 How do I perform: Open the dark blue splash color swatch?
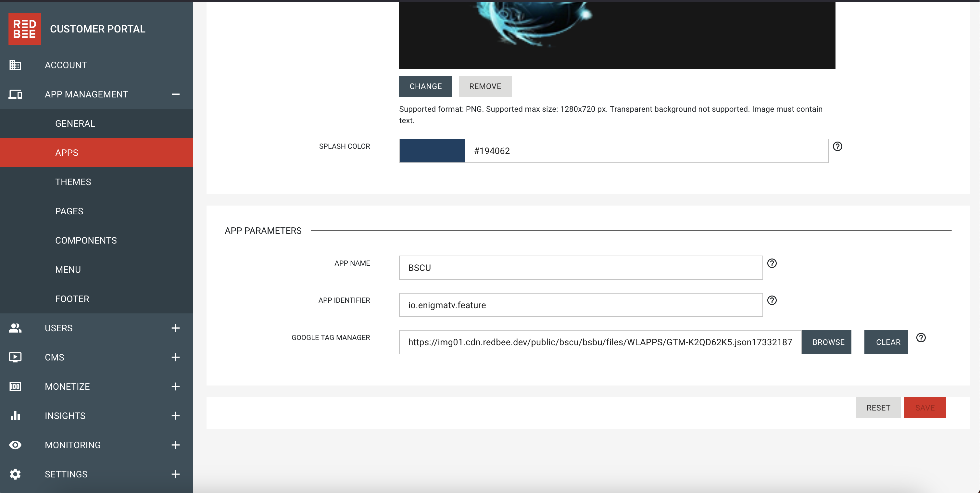tap(432, 151)
